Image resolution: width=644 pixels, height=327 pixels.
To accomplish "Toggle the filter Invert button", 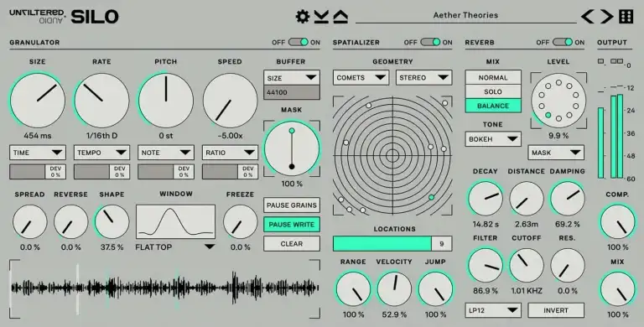I will click(556, 310).
